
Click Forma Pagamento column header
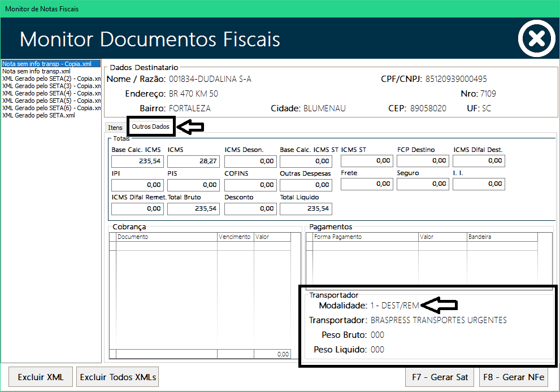364,237
